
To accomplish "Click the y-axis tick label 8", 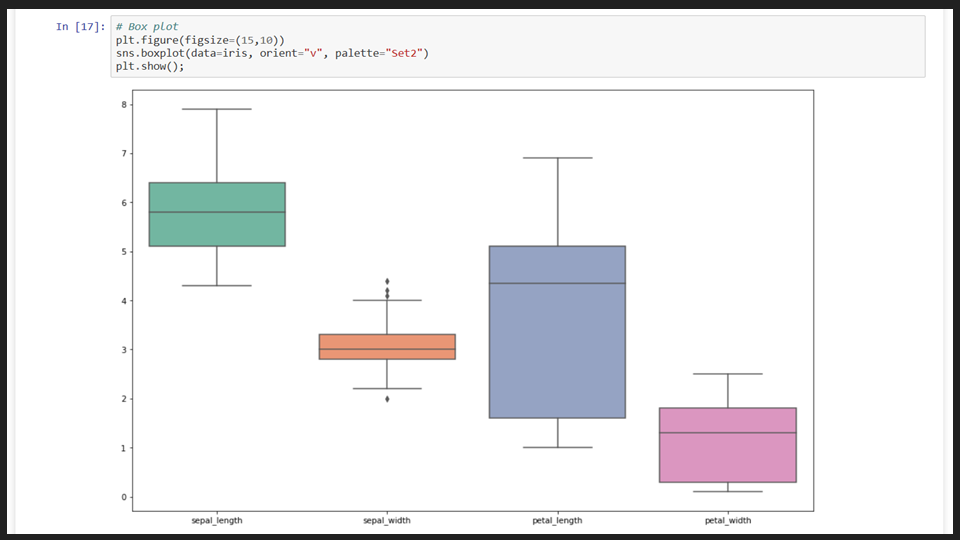I will click(126, 104).
